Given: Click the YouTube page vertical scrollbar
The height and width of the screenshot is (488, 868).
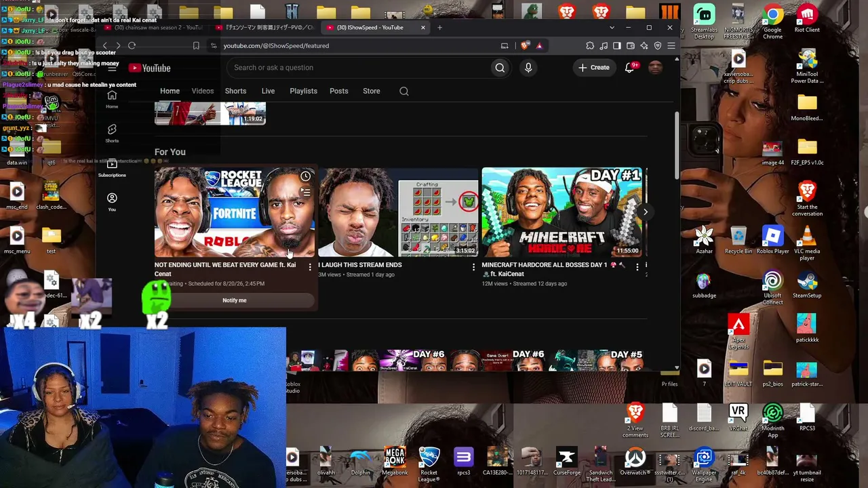Looking at the screenshot, I should click(x=676, y=146).
